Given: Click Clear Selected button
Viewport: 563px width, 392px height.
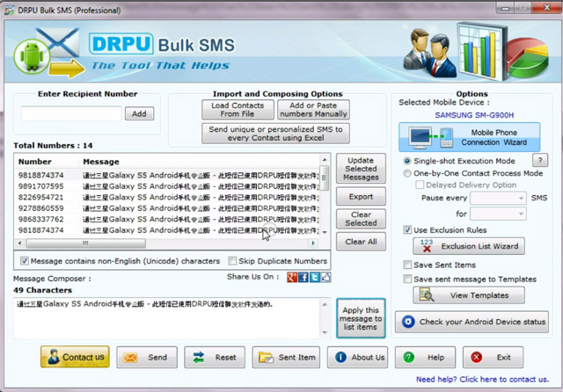Looking at the screenshot, I should (361, 219).
